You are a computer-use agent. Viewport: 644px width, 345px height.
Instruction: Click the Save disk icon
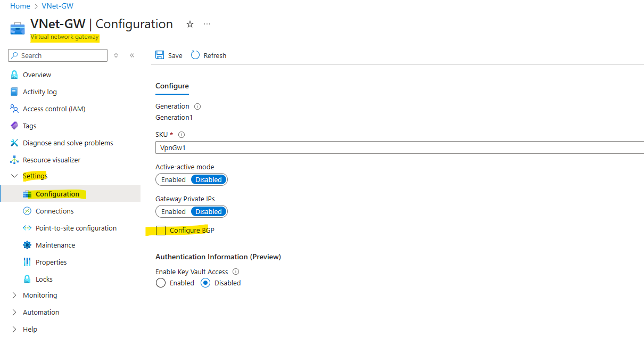click(x=160, y=55)
